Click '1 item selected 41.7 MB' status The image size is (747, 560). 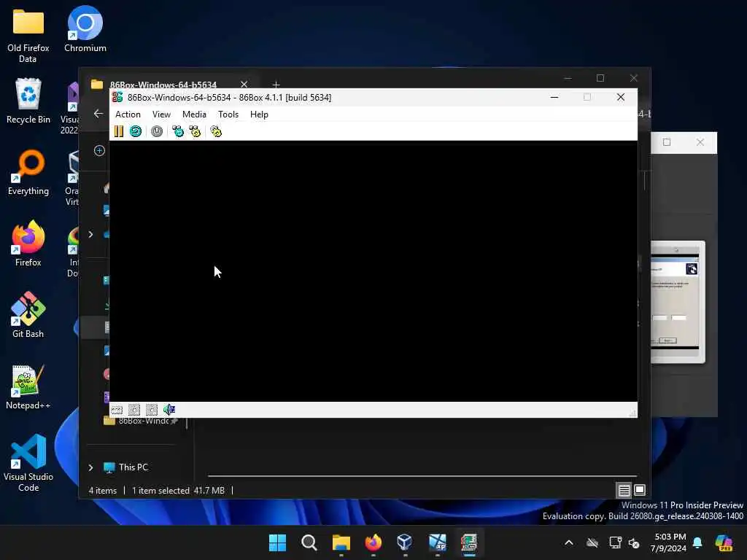[x=178, y=491]
